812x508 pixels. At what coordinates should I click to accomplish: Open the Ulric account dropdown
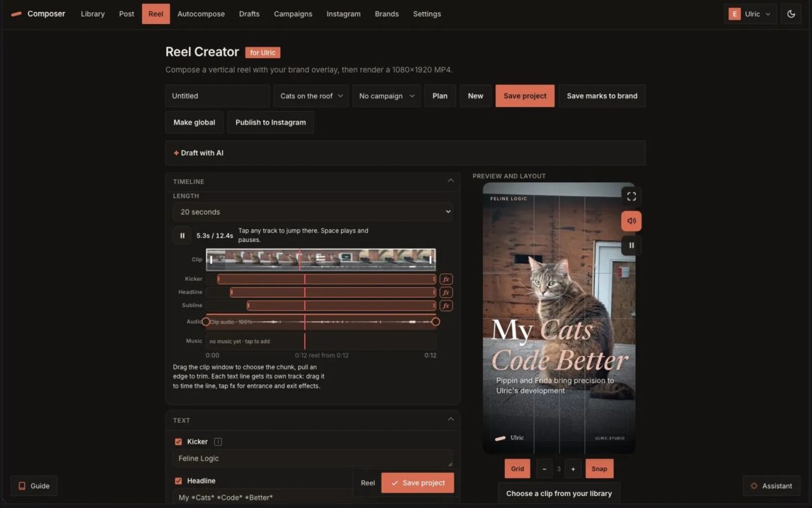[750, 14]
